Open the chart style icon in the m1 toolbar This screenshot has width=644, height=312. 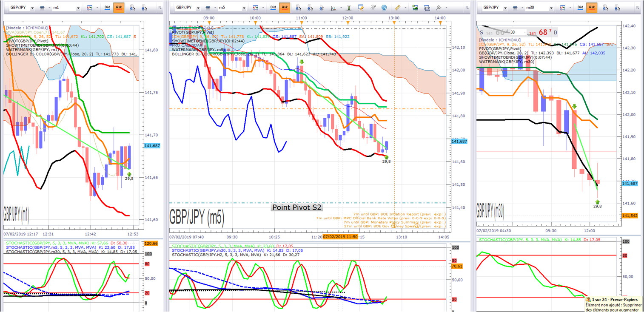(x=90, y=8)
